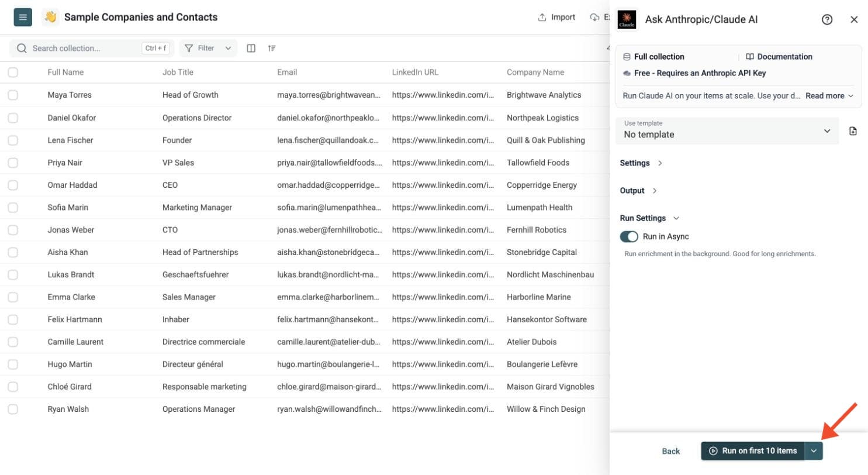Click the Company Name column header
This screenshot has width=868, height=475.
tap(535, 73)
